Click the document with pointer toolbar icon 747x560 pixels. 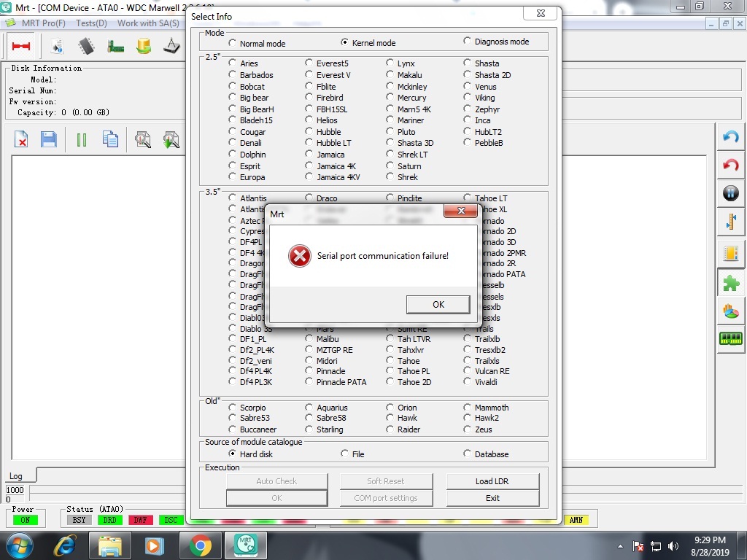(57, 46)
